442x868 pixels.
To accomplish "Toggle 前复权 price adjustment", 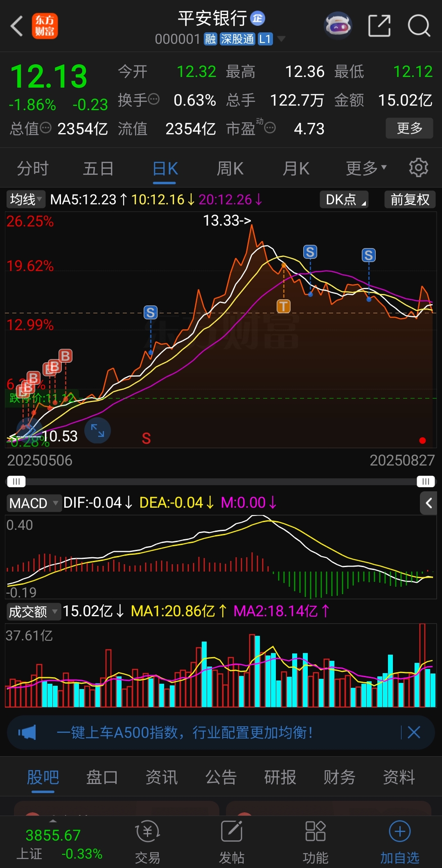I will 410,200.
